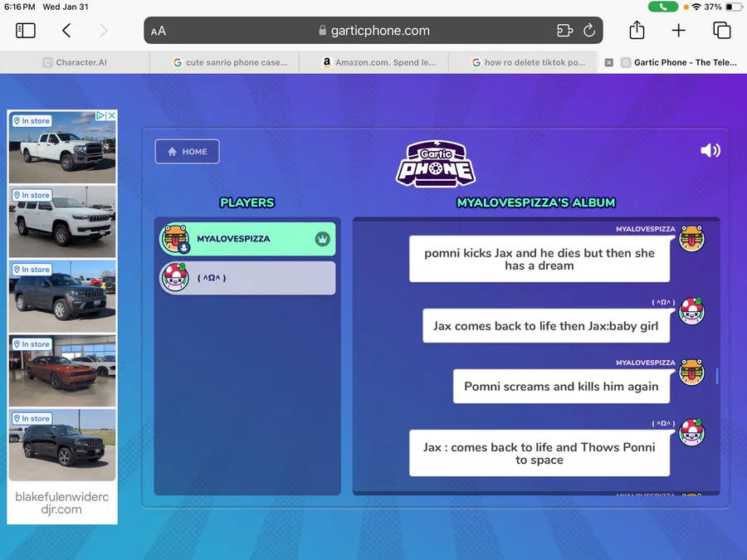Viewport: 747px width, 560px height.
Task: Click burger avatar beside 'pomni kicks Jax' message
Action: click(x=691, y=239)
